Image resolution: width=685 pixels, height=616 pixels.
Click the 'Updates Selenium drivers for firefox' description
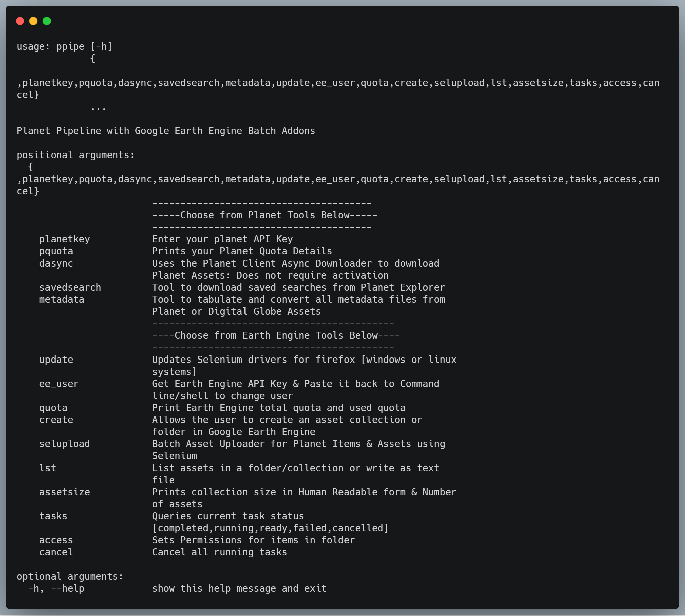pos(304,360)
